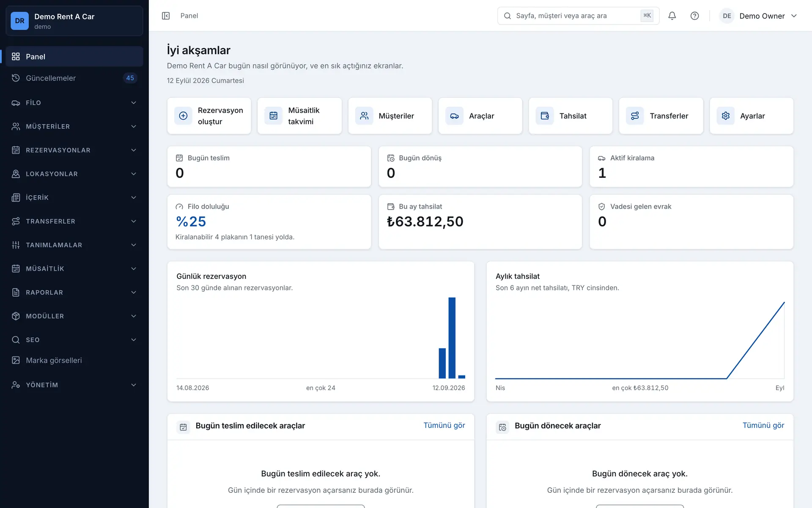Expand the MÜSAİTLİK section chevron
Screen dimensions: 812x508
(134, 269)
